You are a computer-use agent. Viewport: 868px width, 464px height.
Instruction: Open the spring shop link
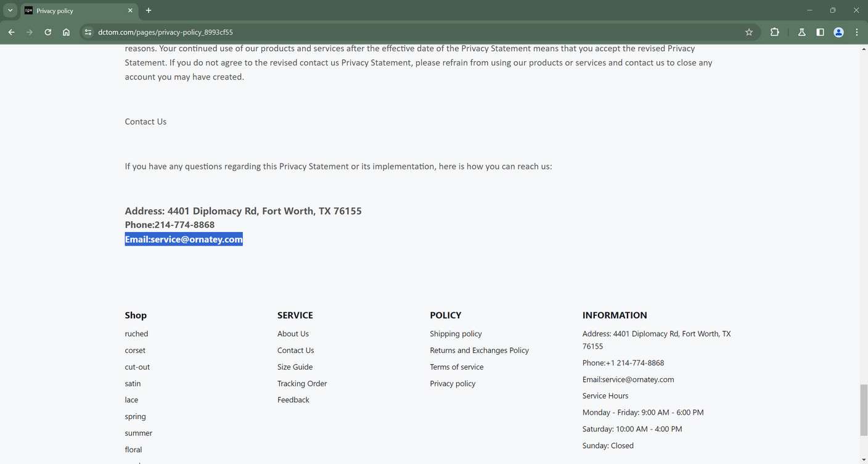tap(135, 416)
